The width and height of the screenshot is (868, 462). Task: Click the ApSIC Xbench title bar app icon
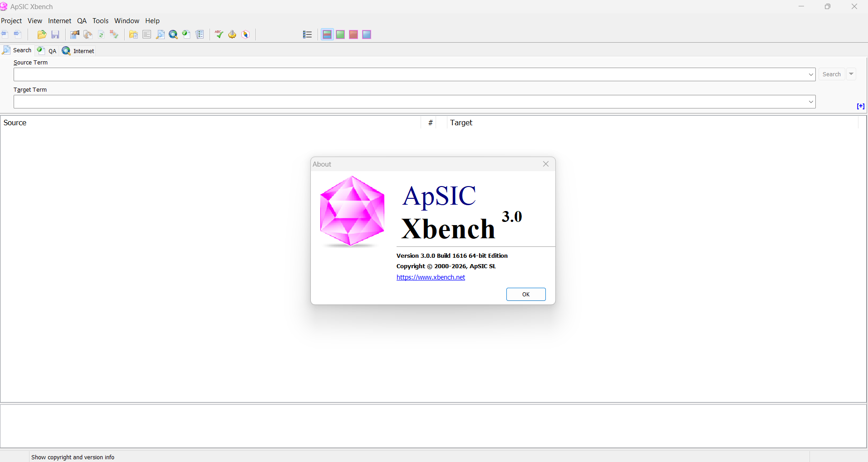4,6
